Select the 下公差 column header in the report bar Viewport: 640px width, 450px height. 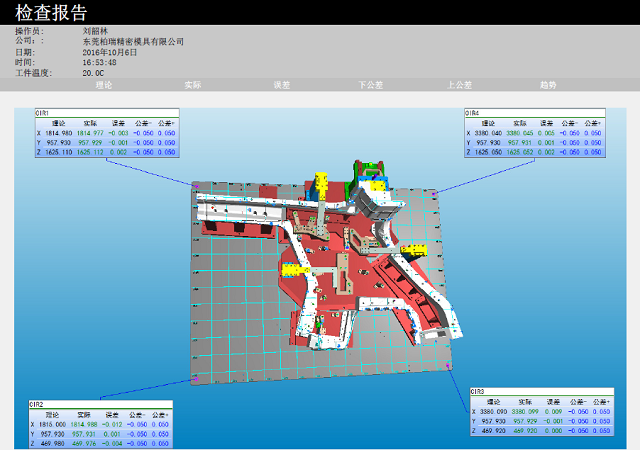(370, 85)
